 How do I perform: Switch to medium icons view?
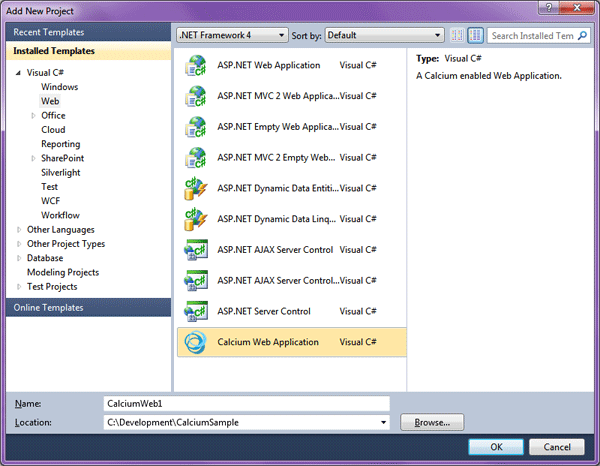click(475, 35)
